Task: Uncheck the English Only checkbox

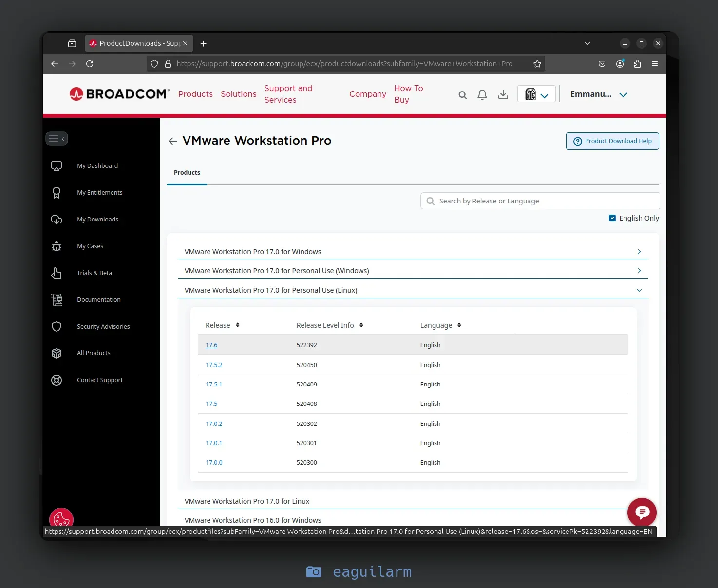Action: [x=612, y=218]
